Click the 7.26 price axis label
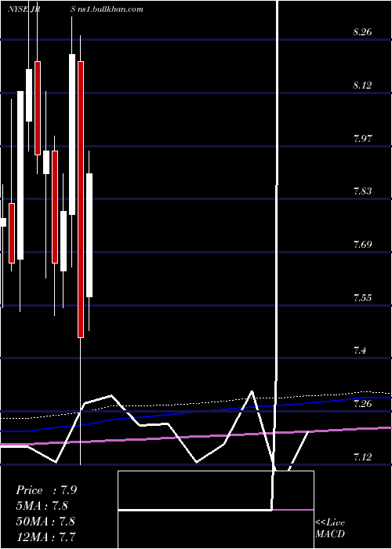 [362, 404]
